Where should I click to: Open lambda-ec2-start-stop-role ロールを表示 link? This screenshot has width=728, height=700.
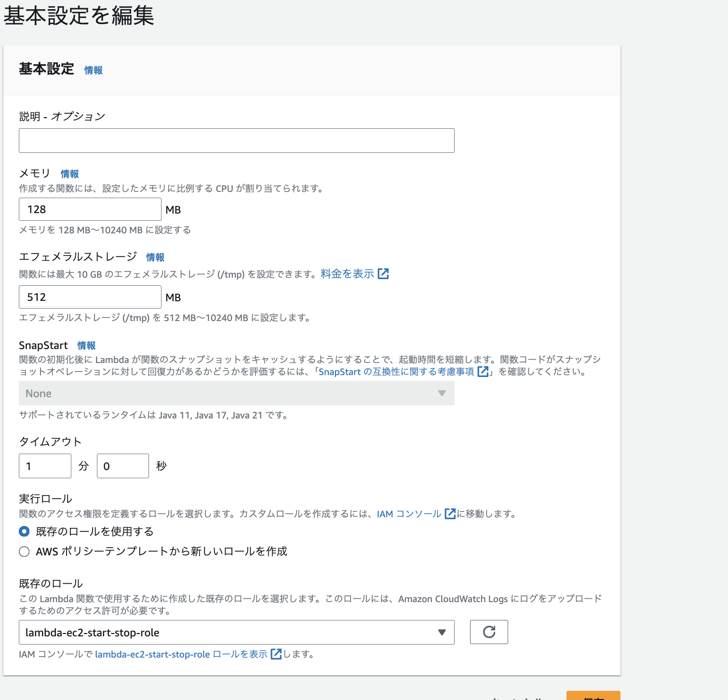[181, 654]
